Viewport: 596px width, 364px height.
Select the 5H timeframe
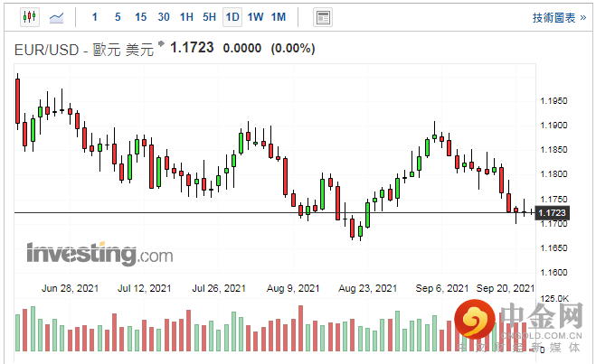coord(210,17)
